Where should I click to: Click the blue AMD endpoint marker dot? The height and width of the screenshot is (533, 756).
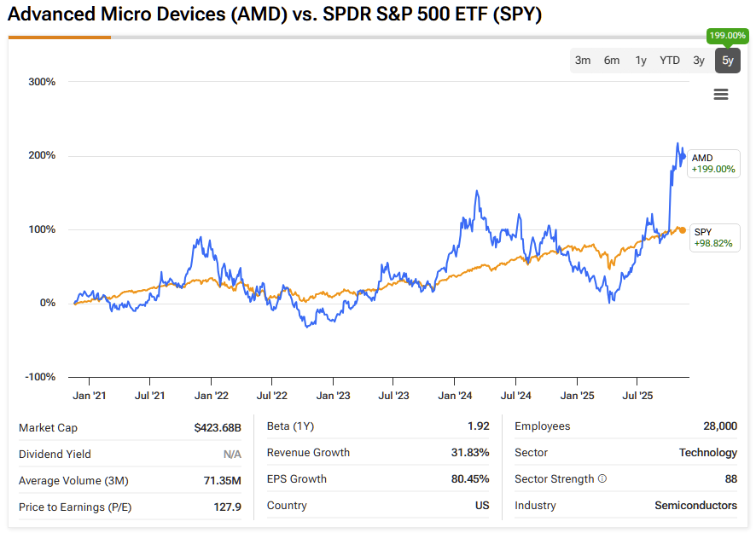tap(682, 156)
